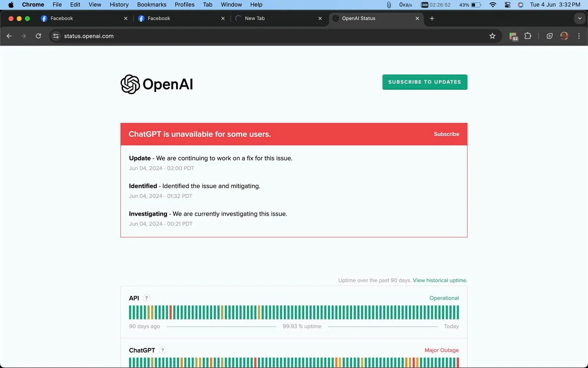The image size is (588, 368).
Task: Click the menu bar date and time
Action: (555, 5)
